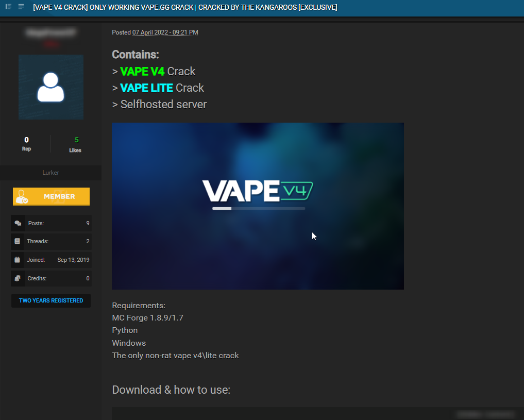
Task: Click the Threads count value 2
Action: 88,241
